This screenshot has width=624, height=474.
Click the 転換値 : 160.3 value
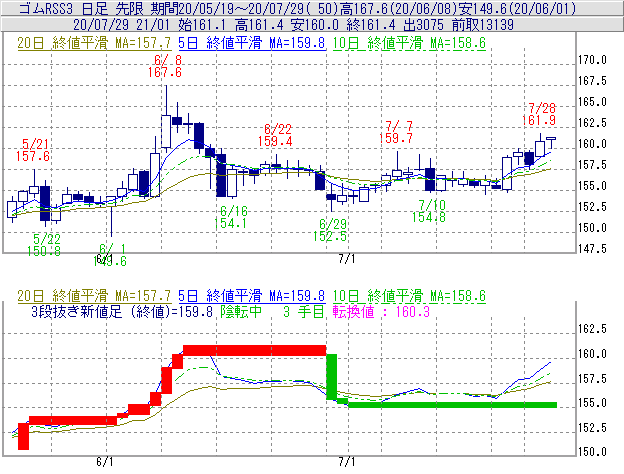point(382,312)
